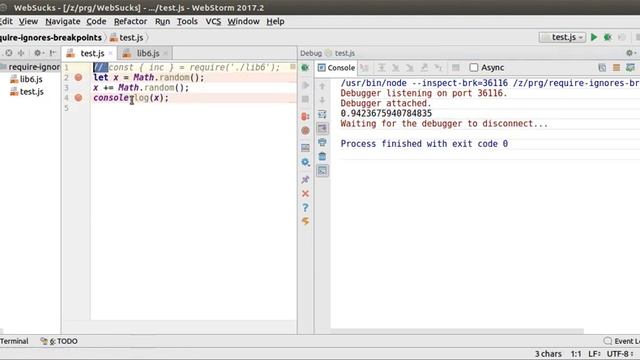Click orange list icon at console top right
The width and height of the screenshot is (640, 360).
coord(616,67)
